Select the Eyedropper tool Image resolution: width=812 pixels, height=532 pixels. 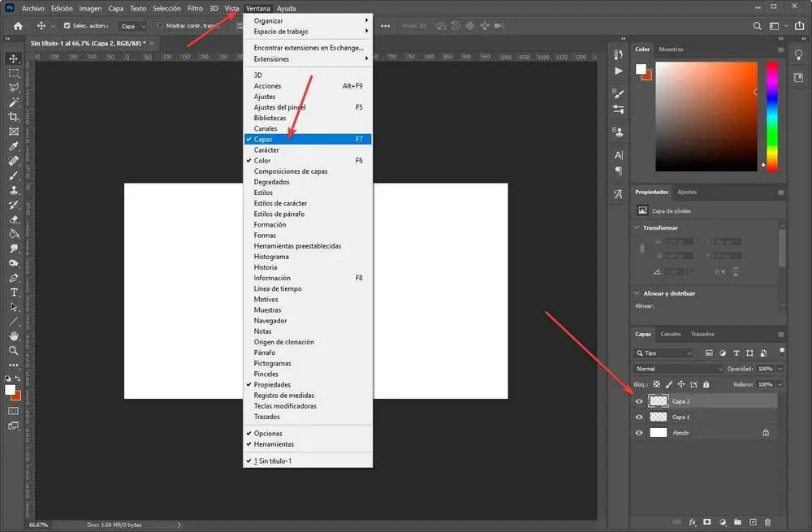[x=14, y=146]
